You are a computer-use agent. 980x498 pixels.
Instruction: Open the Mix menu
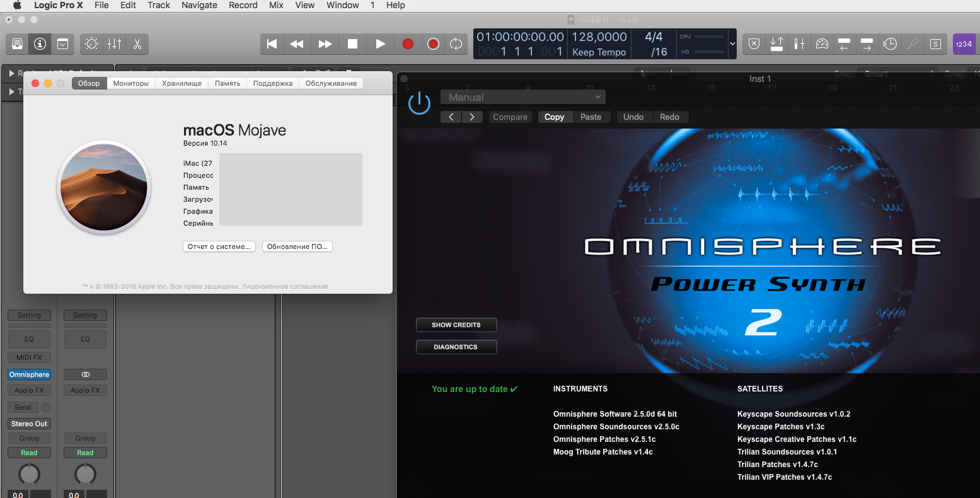point(276,5)
